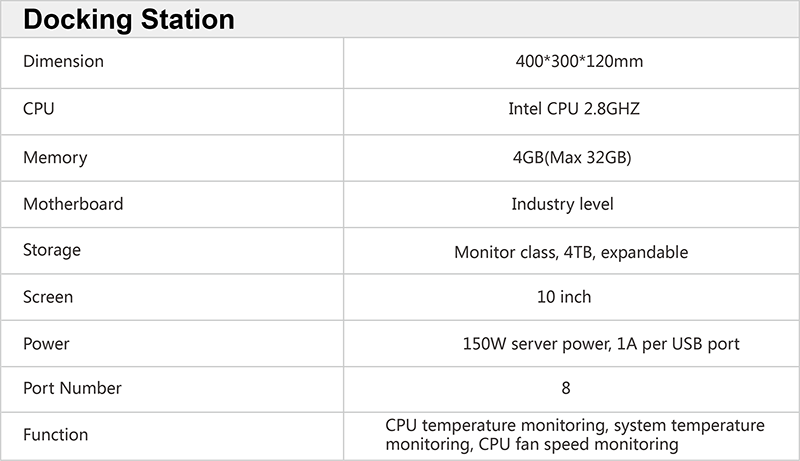800x461 pixels.
Task: Select the Motherboard row label
Action: pos(73,204)
